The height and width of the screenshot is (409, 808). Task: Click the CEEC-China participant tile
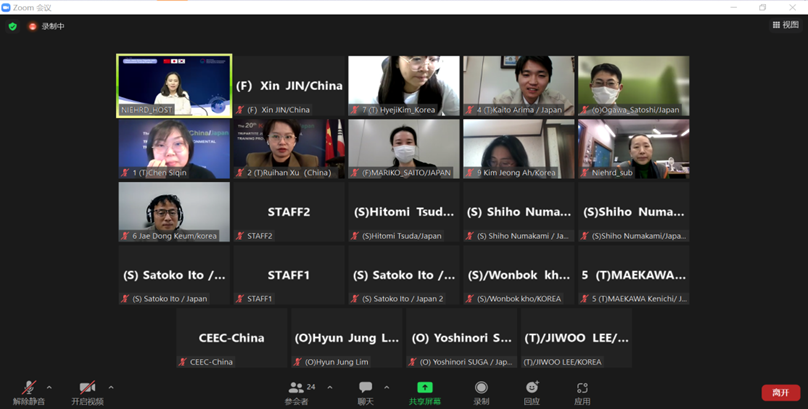click(x=231, y=338)
